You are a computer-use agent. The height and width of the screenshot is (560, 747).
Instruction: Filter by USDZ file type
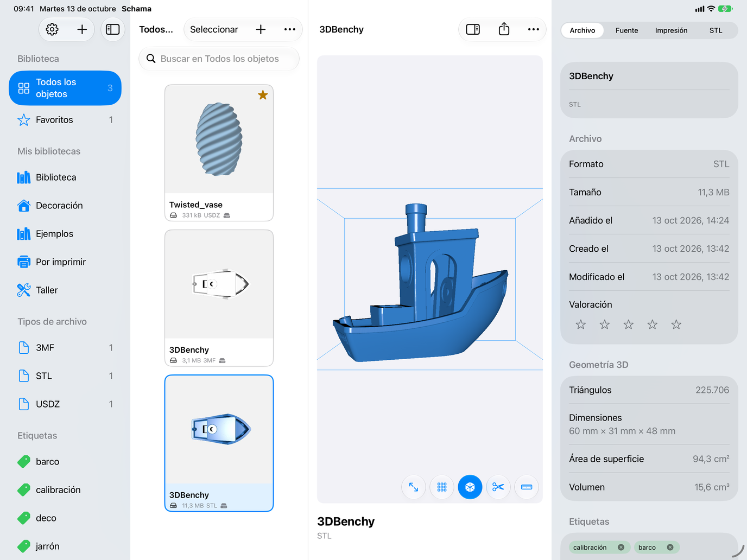[x=65, y=404]
